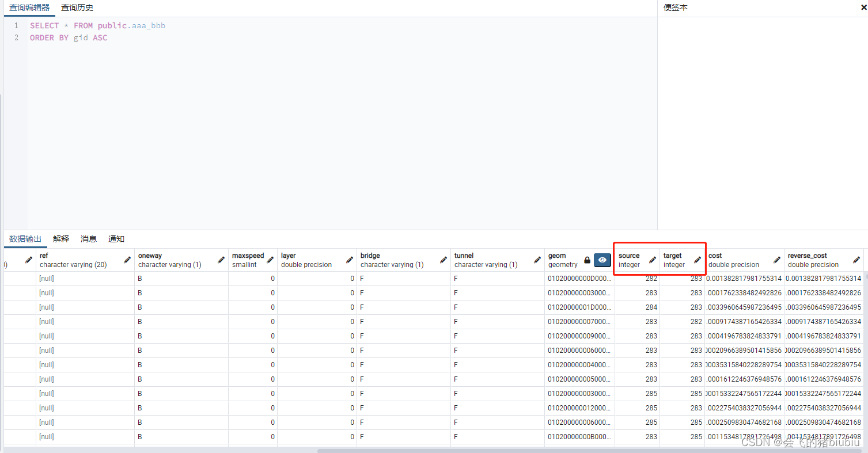This screenshot has height=453, width=868.
Task: Open the 解释 explain tab
Action: 61,239
